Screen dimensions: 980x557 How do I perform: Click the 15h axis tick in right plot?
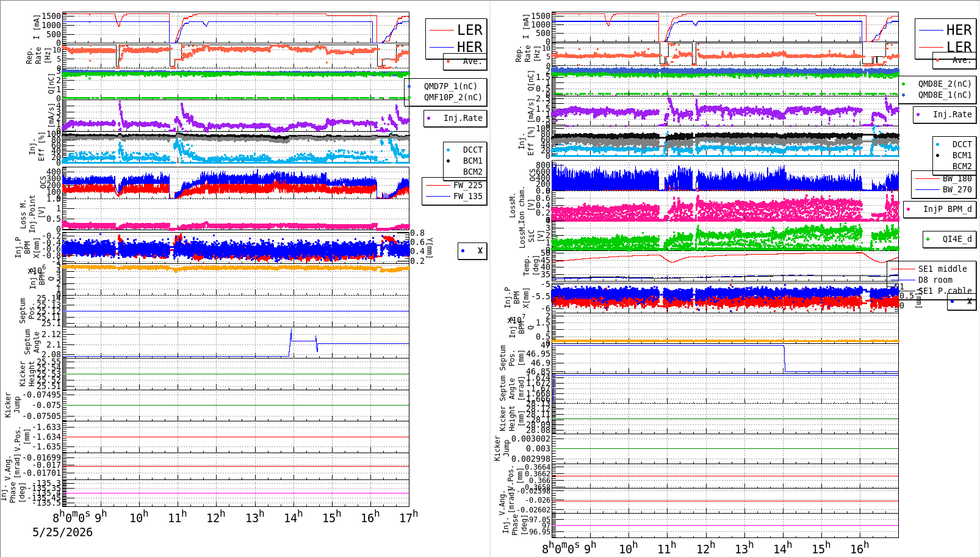click(821, 548)
